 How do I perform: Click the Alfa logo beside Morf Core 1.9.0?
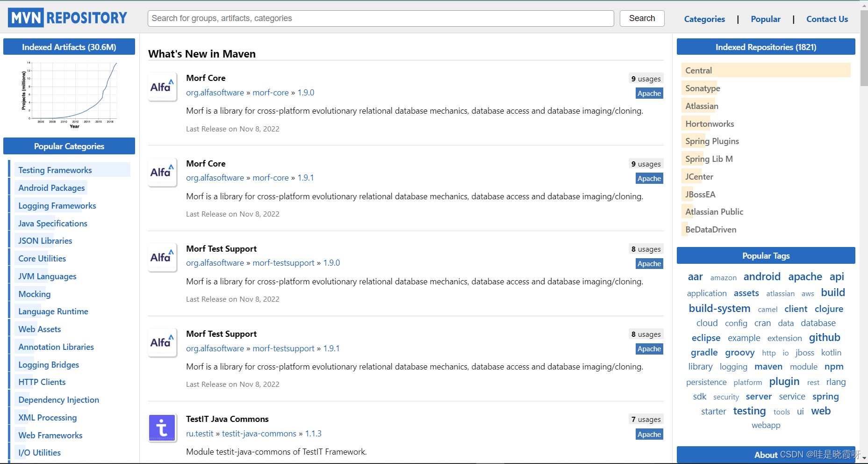click(x=162, y=87)
